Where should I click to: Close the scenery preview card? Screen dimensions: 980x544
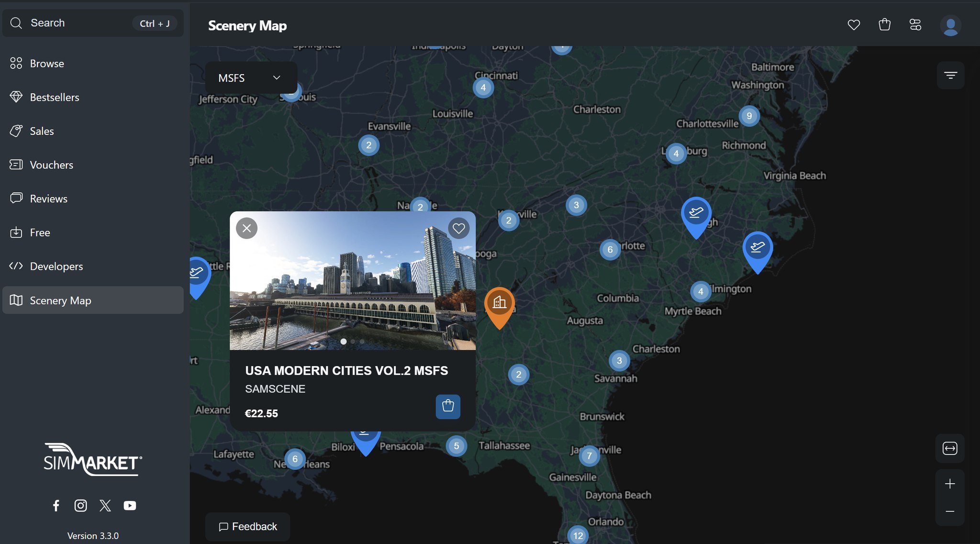(247, 228)
